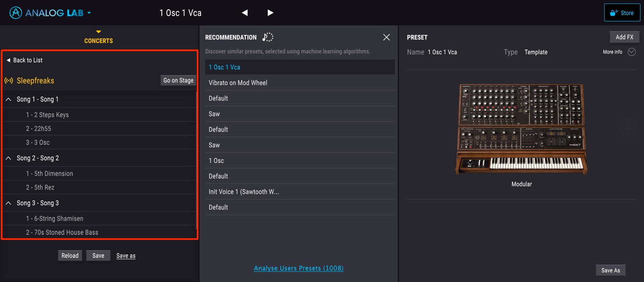Click the Modular V synth image
The image size is (644, 282).
coord(521,129)
